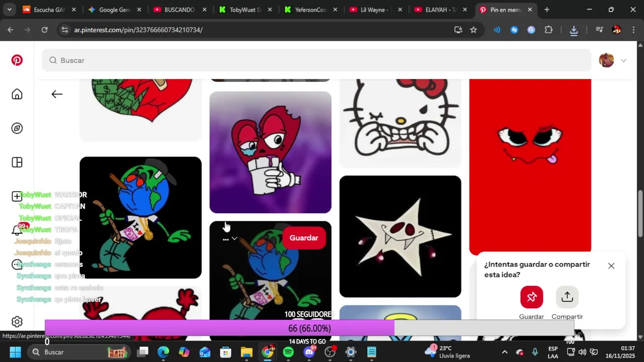Open the angry Hello Kitty pin

point(400,123)
